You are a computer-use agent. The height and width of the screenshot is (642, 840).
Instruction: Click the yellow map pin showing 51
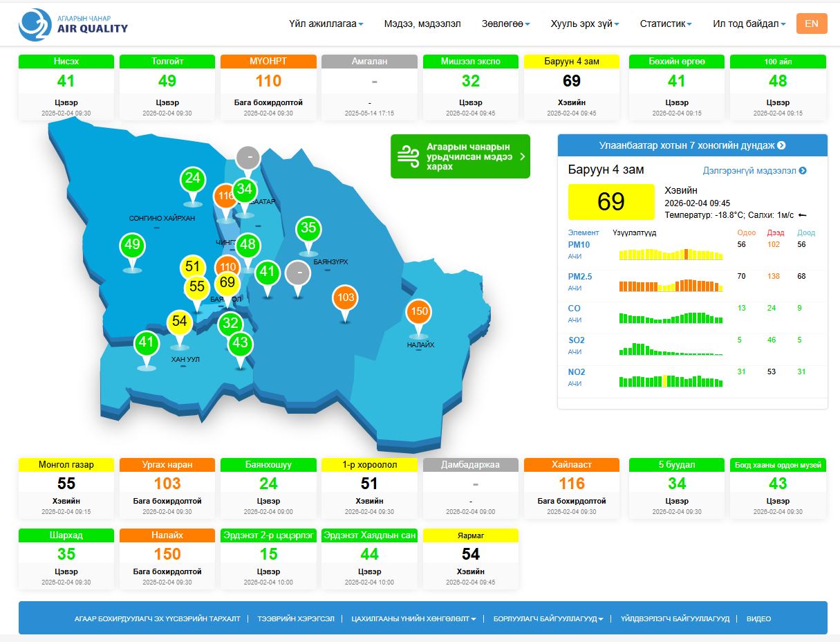(192, 267)
